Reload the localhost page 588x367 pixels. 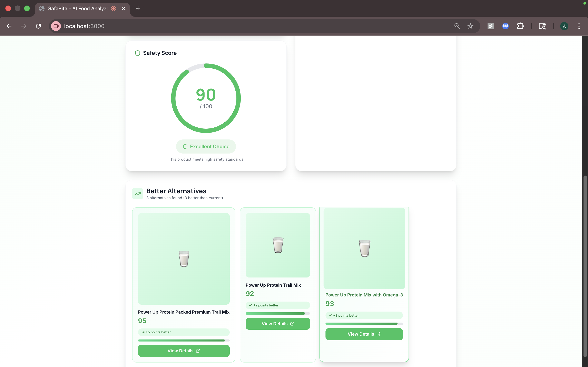pyautogui.click(x=38, y=26)
